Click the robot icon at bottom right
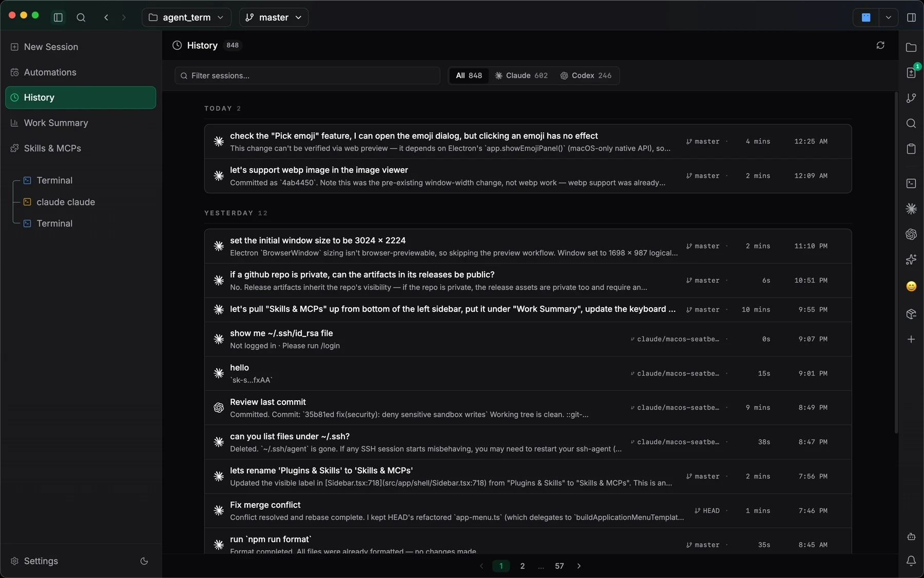The width and height of the screenshot is (924, 578). tap(911, 536)
